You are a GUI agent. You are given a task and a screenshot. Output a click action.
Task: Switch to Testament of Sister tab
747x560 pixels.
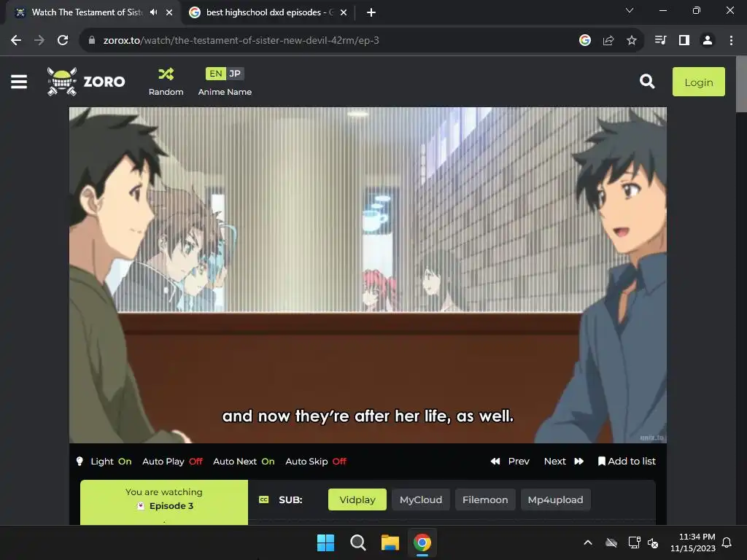coord(88,12)
